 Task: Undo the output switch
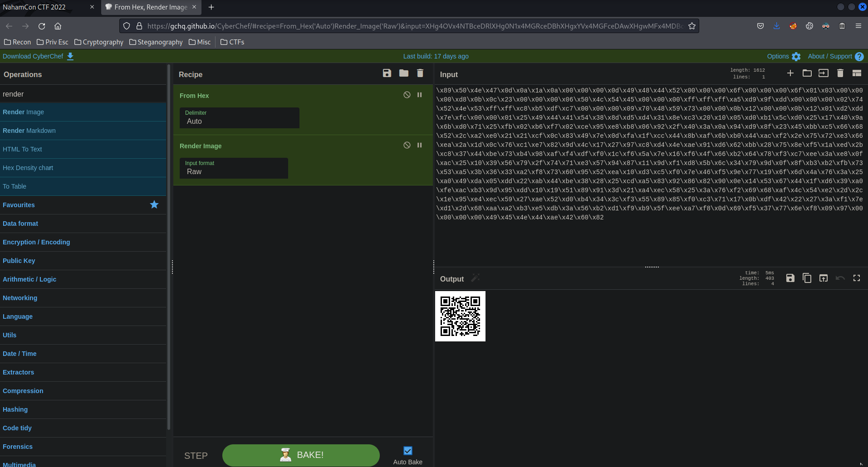pyautogui.click(x=840, y=278)
